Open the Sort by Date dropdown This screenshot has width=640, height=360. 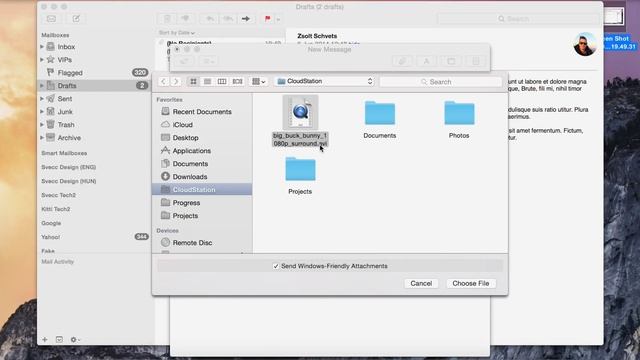click(x=177, y=33)
